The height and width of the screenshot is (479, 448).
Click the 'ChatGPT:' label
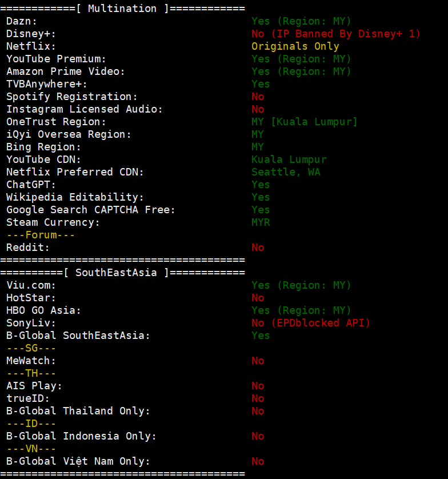(x=31, y=185)
